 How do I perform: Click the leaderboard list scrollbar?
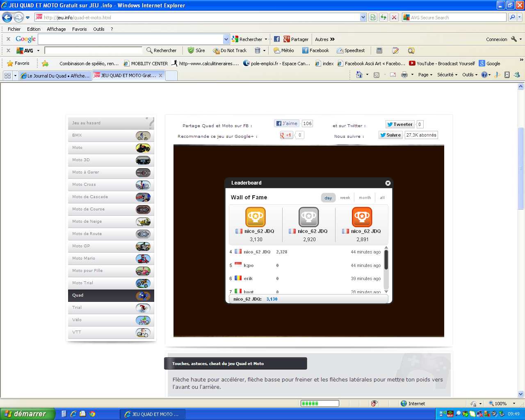386,260
